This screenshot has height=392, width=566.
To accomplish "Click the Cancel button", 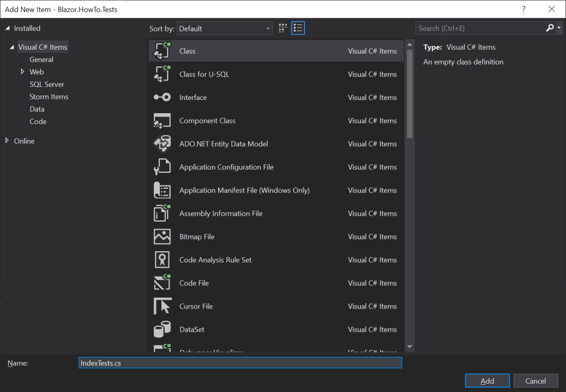I will pyautogui.click(x=535, y=380).
